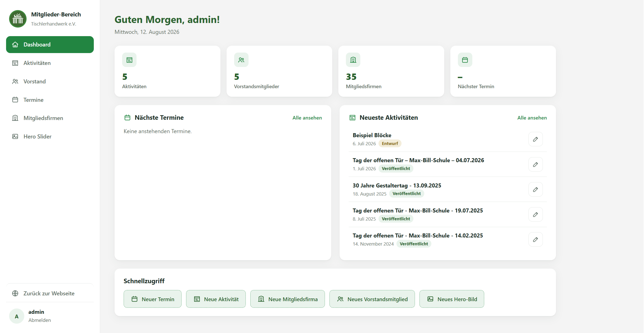Click the icon on the Aktivitäten stat card

coord(129,60)
